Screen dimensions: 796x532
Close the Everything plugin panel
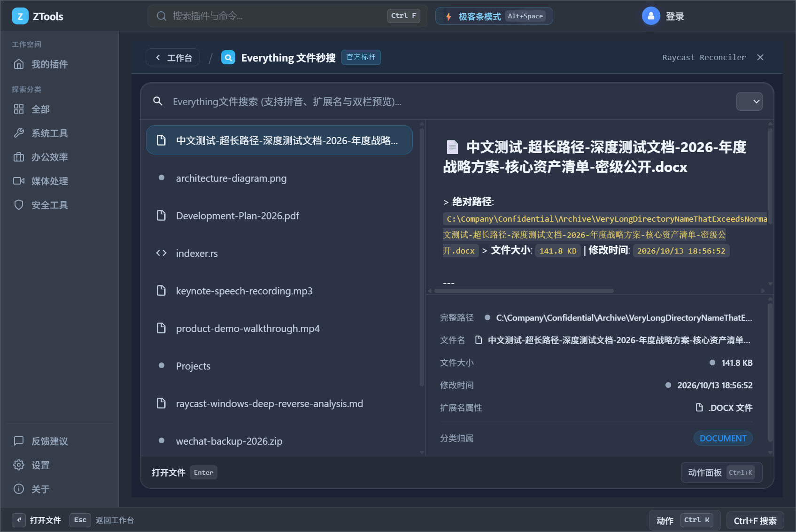(x=760, y=57)
